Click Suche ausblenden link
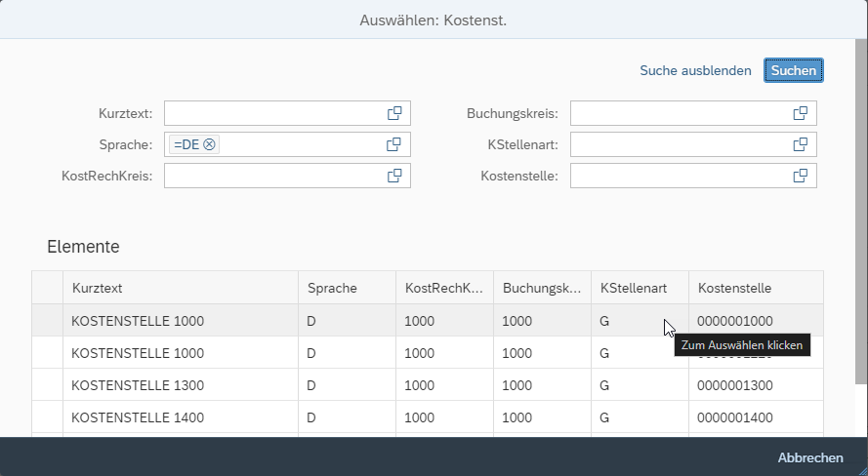The image size is (868, 476). (x=695, y=71)
